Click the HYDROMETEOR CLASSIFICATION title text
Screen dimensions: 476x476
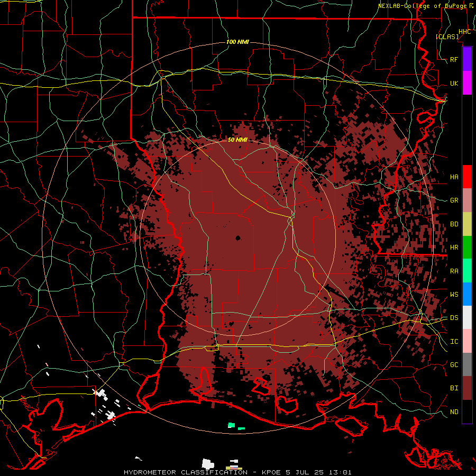tap(186, 472)
